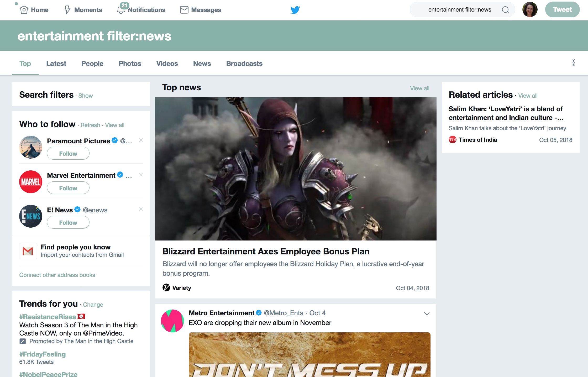Switch to the Broadcasts tab

tap(244, 64)
